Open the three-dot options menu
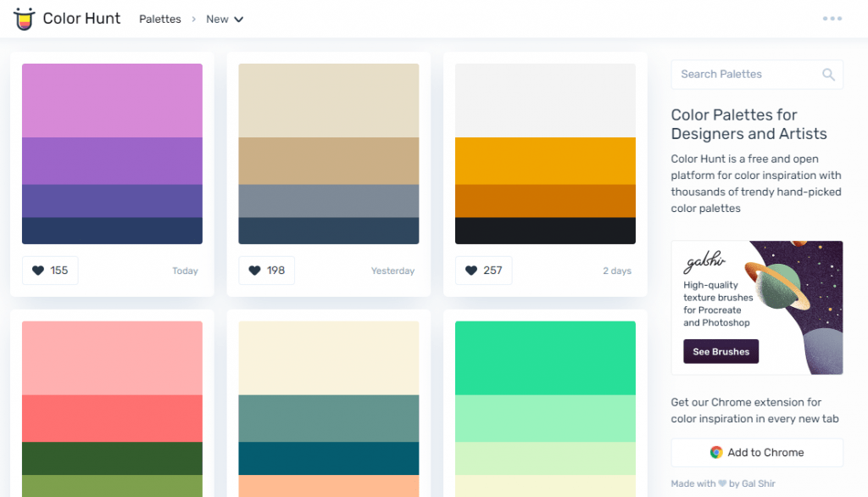 coord(832,18)
